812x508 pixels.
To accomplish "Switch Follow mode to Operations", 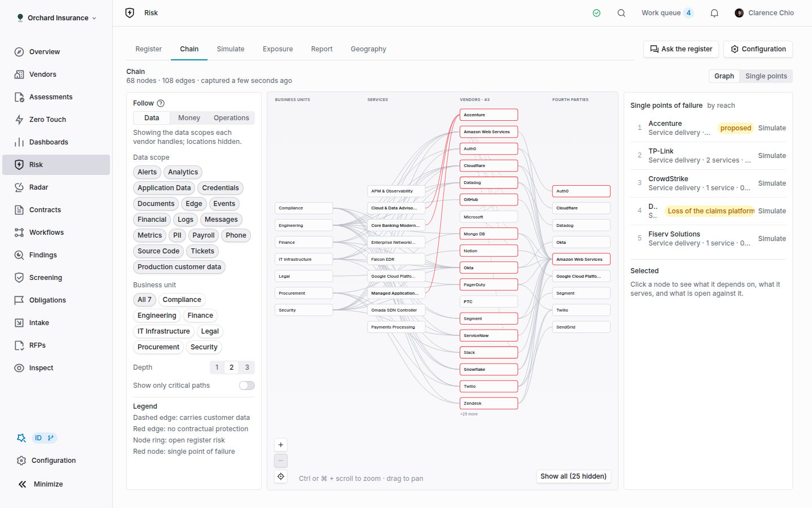I will (x=231, y=118).
